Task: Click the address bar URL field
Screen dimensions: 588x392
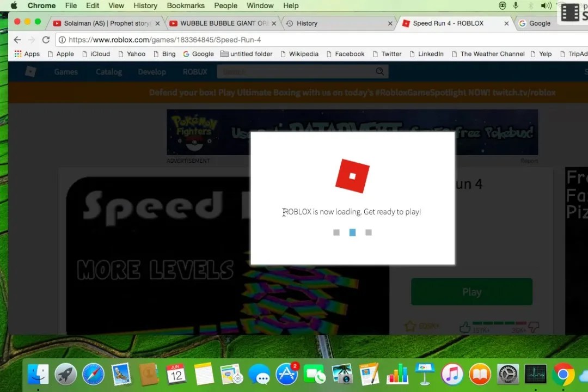Action: point(322,40)
